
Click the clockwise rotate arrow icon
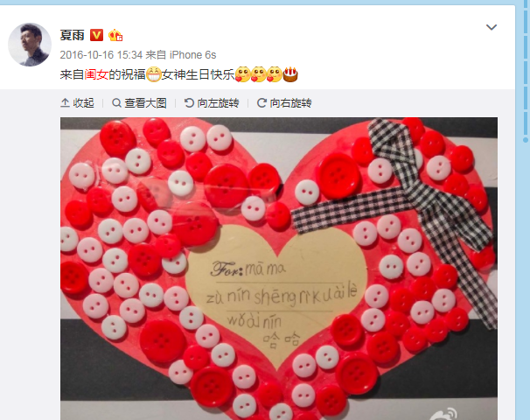click(262, 102)
